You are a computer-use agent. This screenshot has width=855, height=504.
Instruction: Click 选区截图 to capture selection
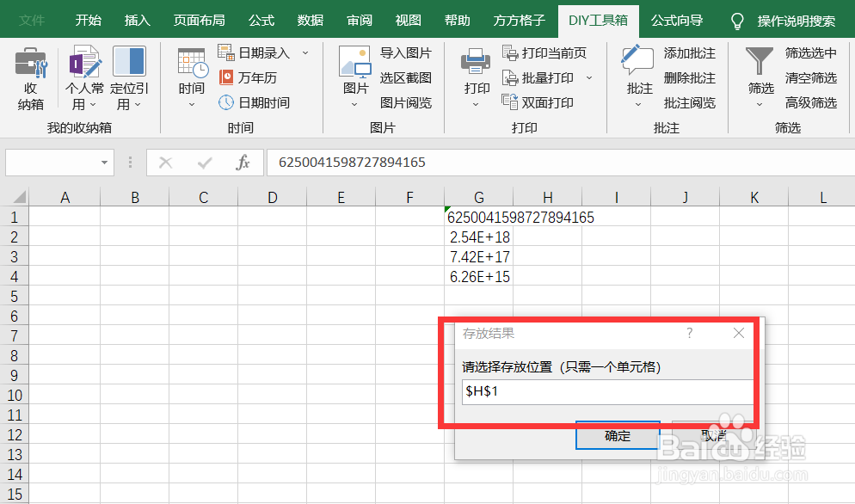[406, 77]
